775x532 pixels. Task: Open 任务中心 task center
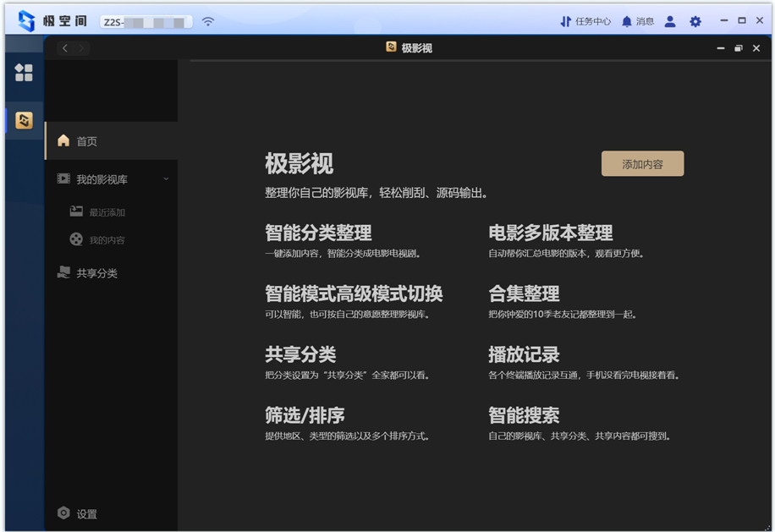coord(585,21)
